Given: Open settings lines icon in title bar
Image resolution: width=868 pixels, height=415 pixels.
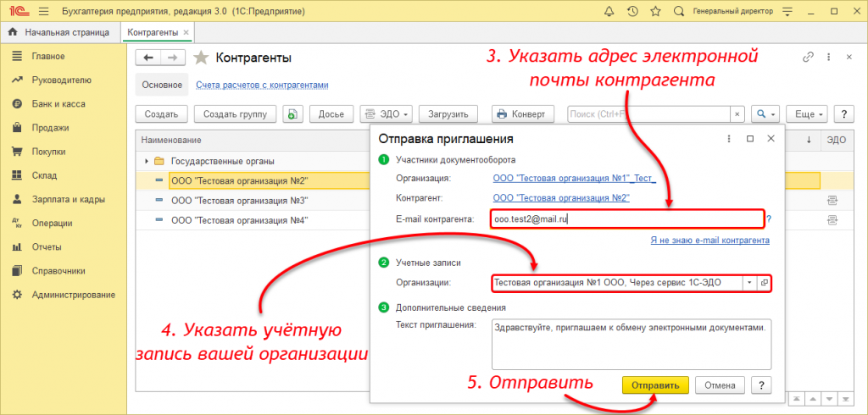Looking at the screenshot, I should click(x=788, y=11).
